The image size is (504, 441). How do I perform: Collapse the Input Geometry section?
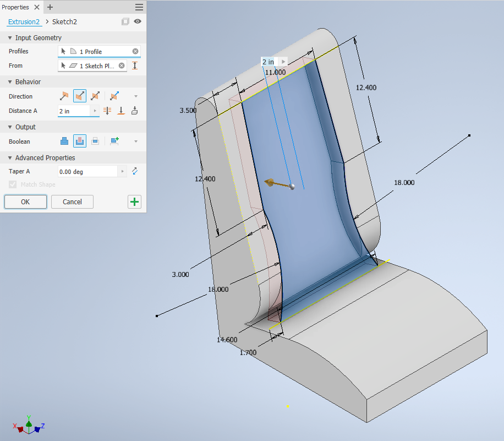[10, 37]
